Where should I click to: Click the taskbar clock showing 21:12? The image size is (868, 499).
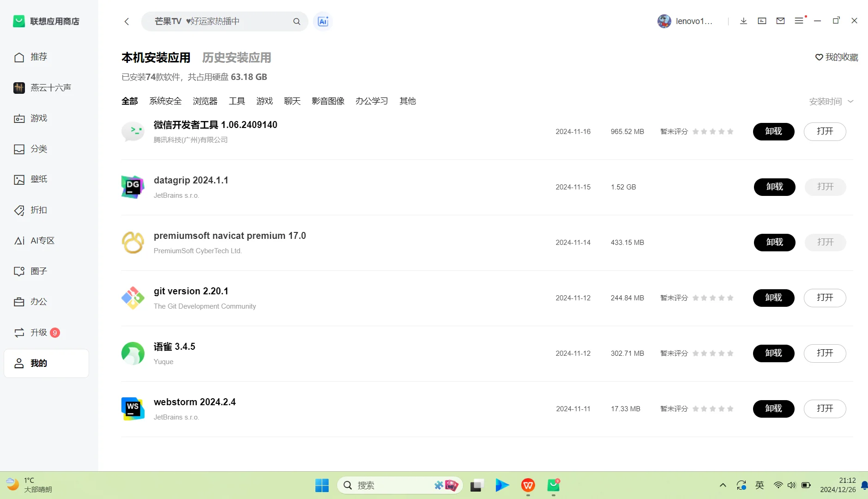pyautogui.click(x=838, y=485)
